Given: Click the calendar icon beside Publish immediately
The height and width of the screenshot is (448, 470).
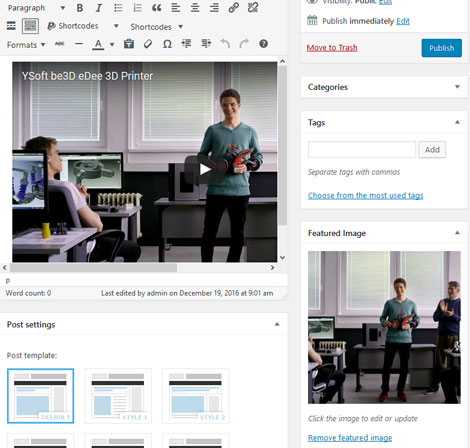Looking at the screenshot, I should pyautogui.click(x=312, y=20).
